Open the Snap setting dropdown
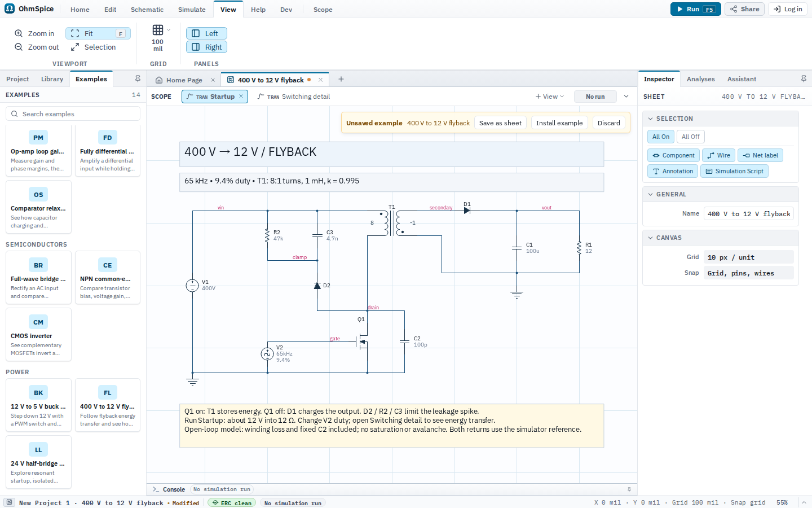Viewport: 812px width, 508px height. click(749, 273)
